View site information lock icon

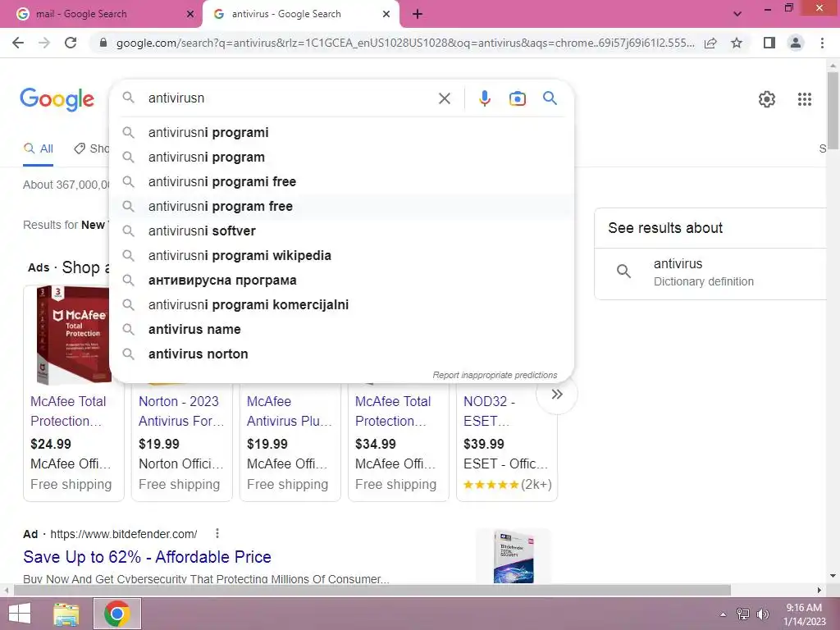tap(103, 43)
